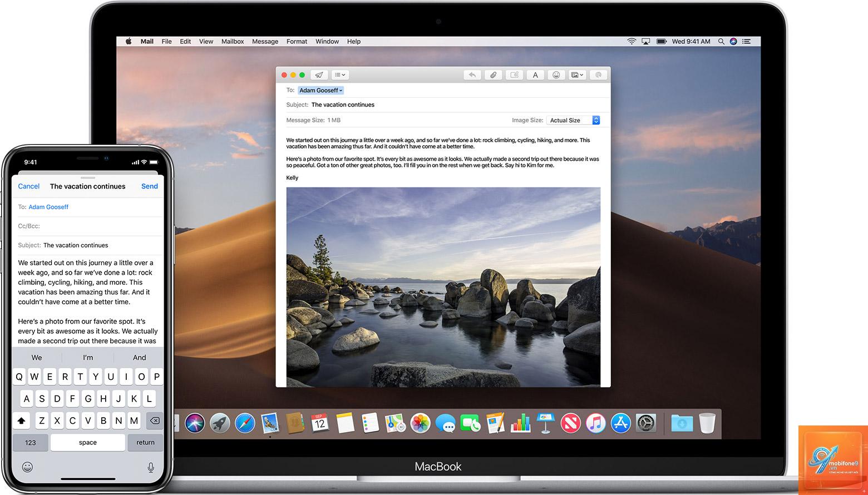Viewport: 868px width, 495px height.
Task: Click the rightmost dimmed compose toolbar button
Action: click(599, 75)
